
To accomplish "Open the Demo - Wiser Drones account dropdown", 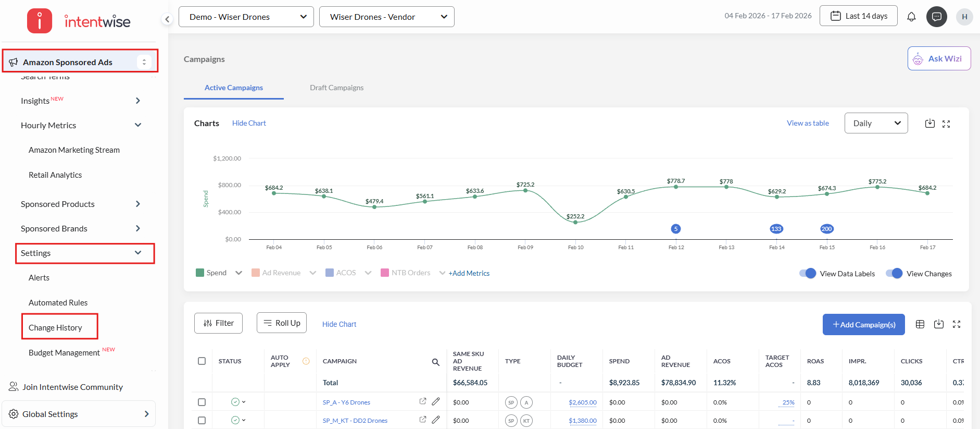I will [246, 17].
